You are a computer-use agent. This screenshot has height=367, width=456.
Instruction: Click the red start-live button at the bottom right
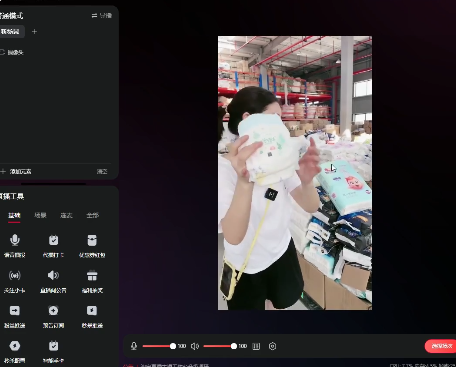click(x=441, y=346)
